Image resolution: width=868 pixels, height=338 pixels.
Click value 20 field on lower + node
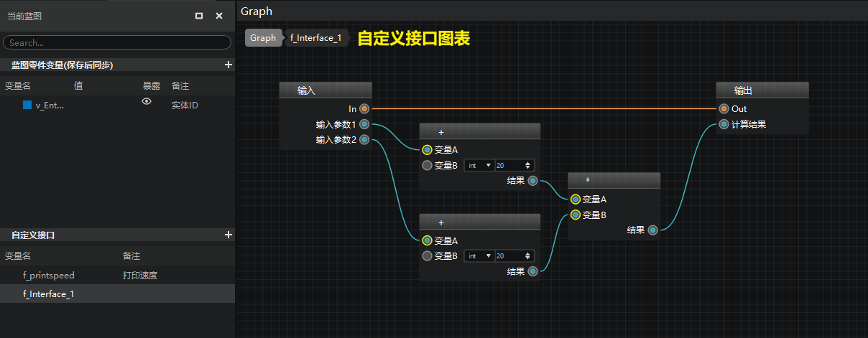(x=509, y=255)
